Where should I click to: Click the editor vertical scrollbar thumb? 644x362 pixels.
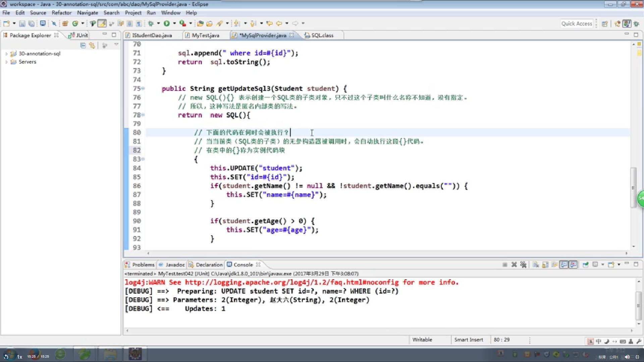tap(634, 188)
